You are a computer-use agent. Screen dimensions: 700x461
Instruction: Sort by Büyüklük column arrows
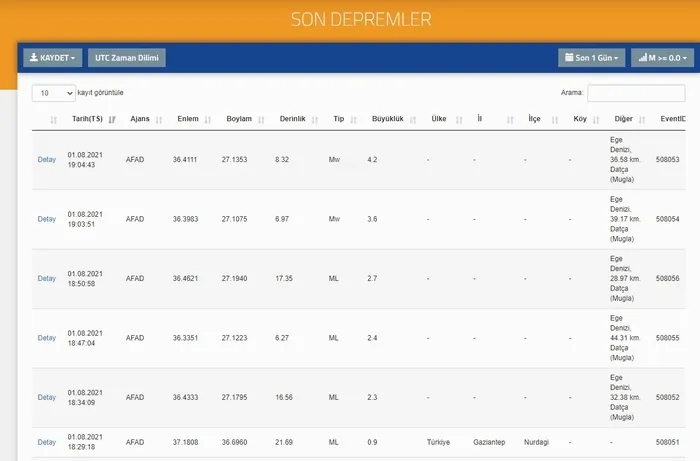point(412,120)
